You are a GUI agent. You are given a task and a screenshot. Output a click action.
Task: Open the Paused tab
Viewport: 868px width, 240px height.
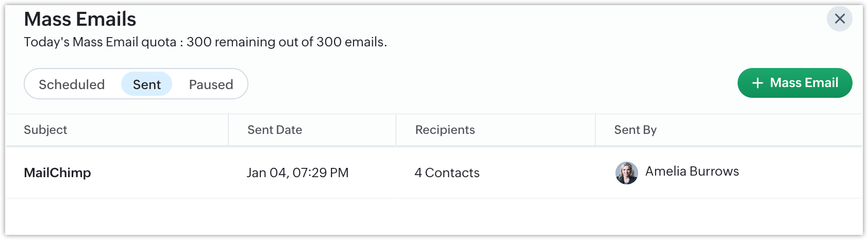[x=211, y=84]
